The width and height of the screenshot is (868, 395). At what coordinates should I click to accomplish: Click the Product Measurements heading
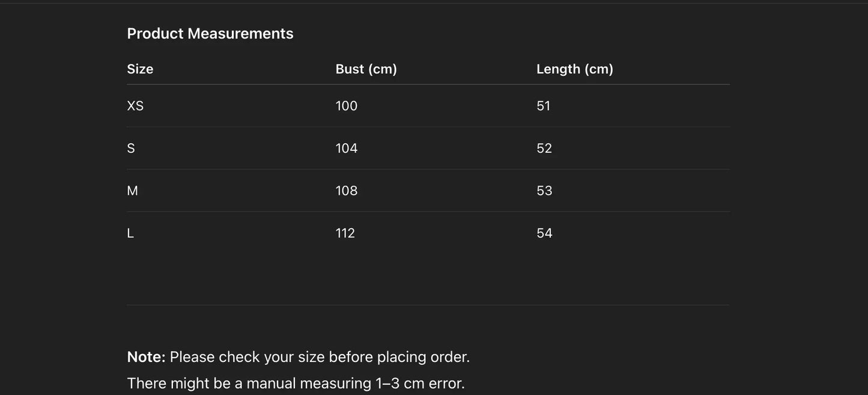pos(210,34)
